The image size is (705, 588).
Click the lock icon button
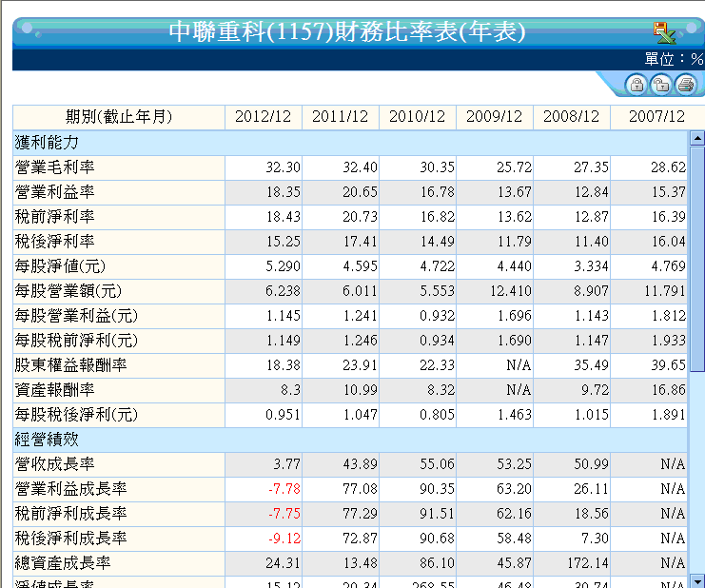(636, 85)
